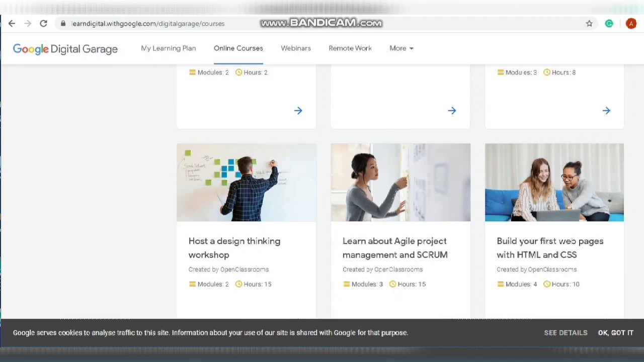Click 'Created by OpenClassrooms' under design thinking
The height and width of the screenshot is (362, 644).
click(x=228, y=269)
